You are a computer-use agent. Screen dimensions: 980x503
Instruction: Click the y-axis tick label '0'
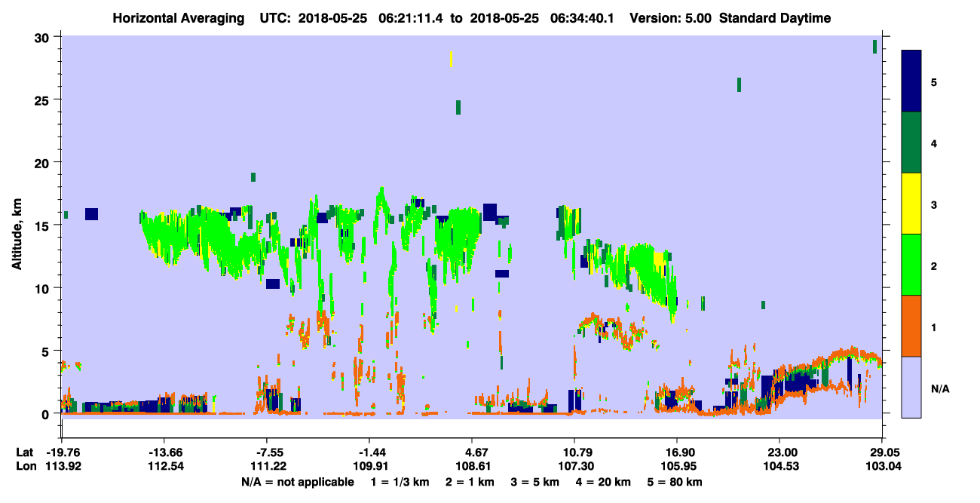[46, 413]
